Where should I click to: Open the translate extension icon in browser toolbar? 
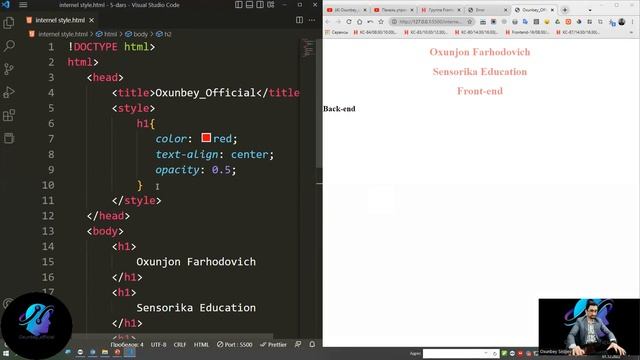tap(525, 22)
